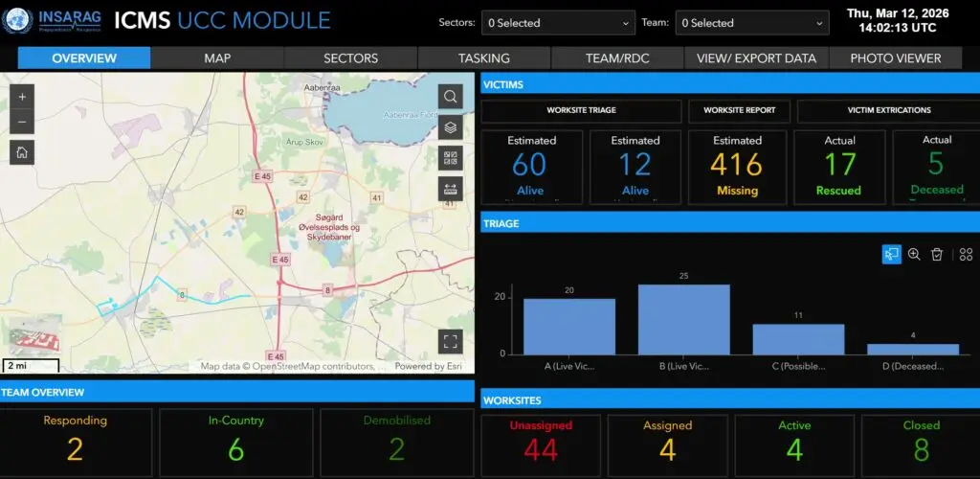Image resolution: width=980 pixels, height=479 pixels.
Task: Open the map search tool
Action: point(450,97)
